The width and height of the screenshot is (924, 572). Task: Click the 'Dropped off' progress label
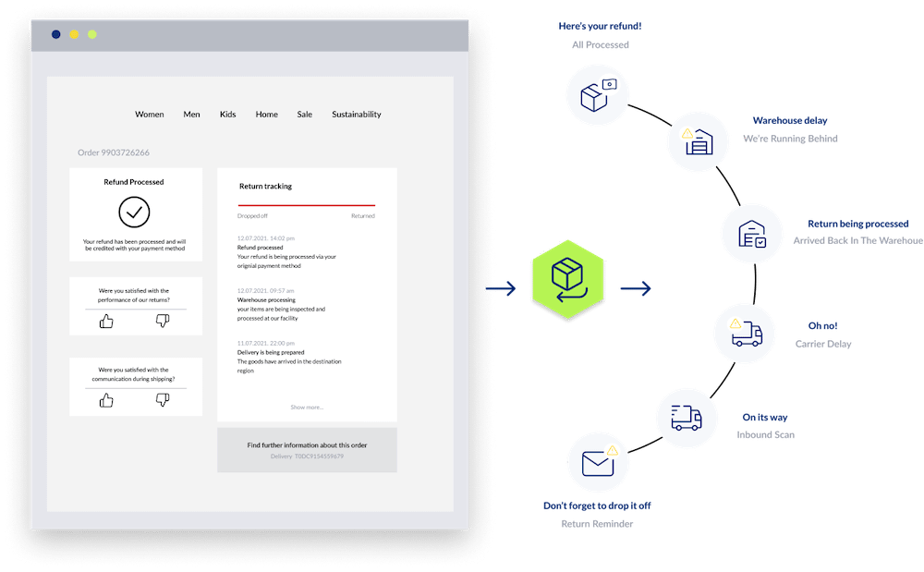(x=252, y=216)
